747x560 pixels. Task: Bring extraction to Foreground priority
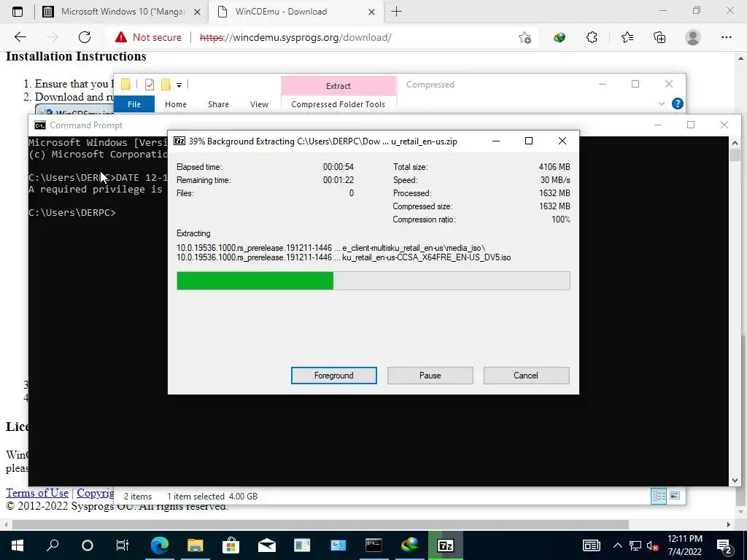334,376
